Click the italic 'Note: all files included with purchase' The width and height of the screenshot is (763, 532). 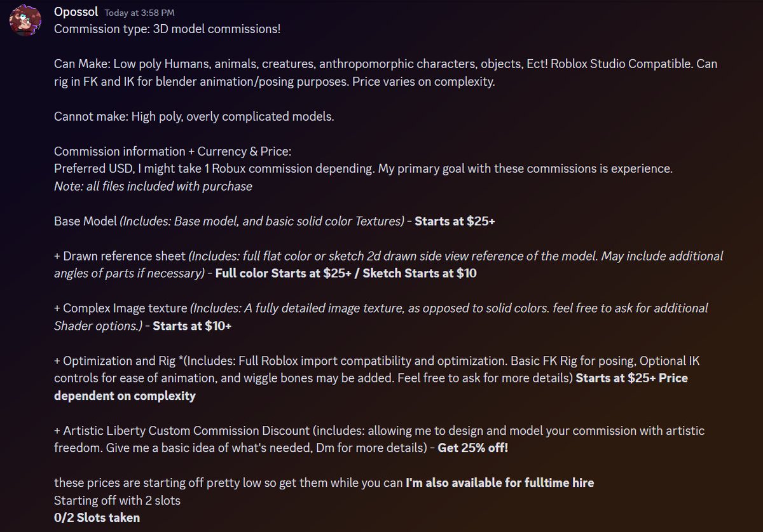[153, 187]
